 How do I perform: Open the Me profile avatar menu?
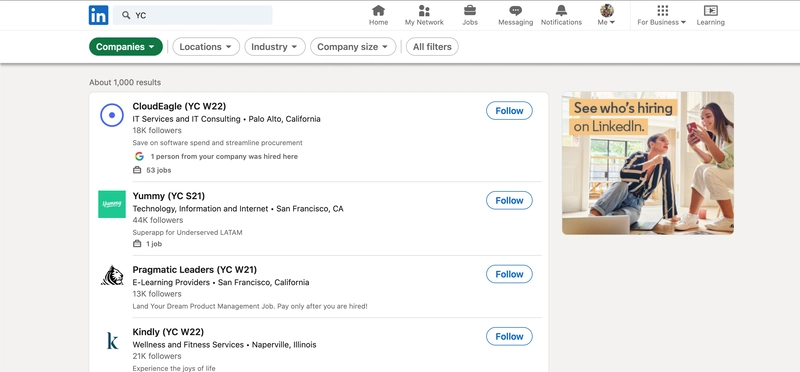[607, 15]
